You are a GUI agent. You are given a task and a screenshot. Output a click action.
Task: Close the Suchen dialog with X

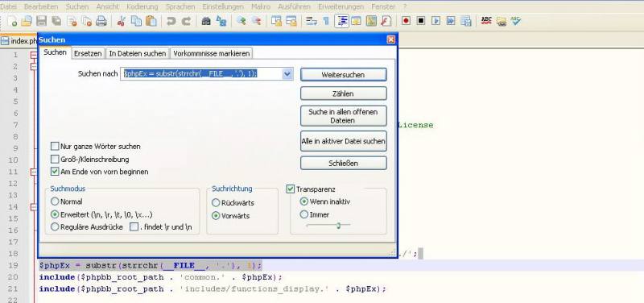tap(391, 39)
